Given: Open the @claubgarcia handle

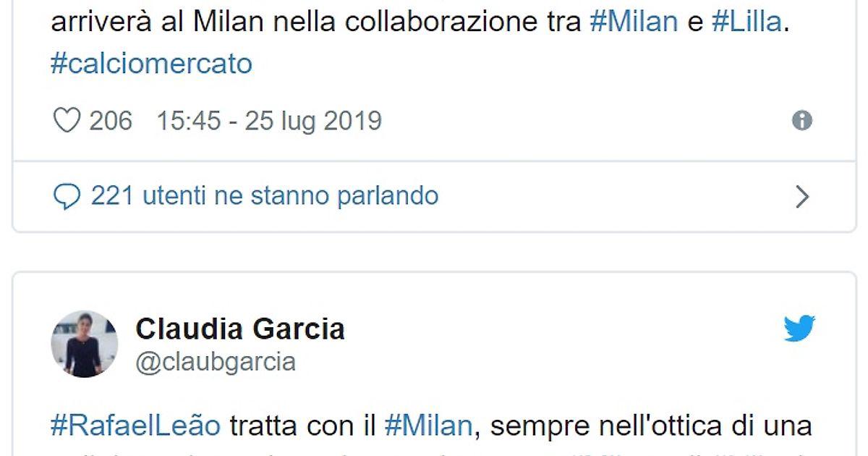Looking at the screenshot, I should point(216,361).
